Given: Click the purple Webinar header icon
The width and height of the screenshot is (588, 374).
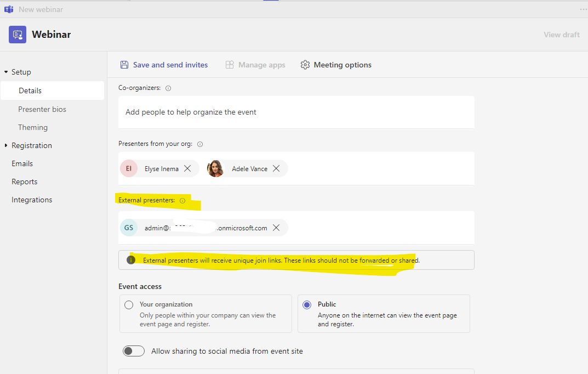Looking at the screenshot, I should click(x=18, y=34).
